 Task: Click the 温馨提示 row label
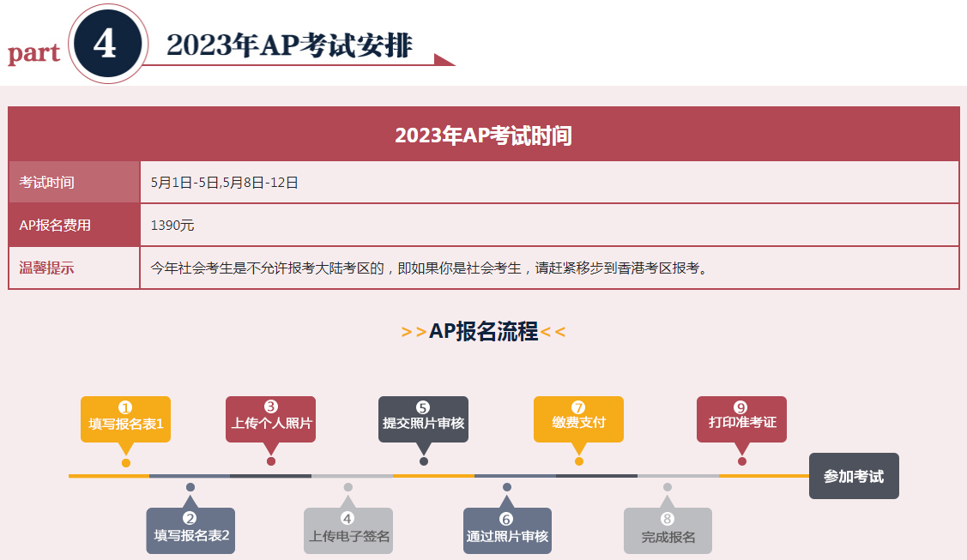click(74, 268)
